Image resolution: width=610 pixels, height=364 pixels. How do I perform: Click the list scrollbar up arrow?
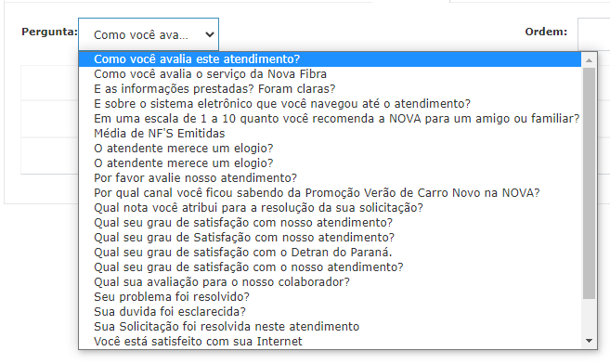pos(589,59)
